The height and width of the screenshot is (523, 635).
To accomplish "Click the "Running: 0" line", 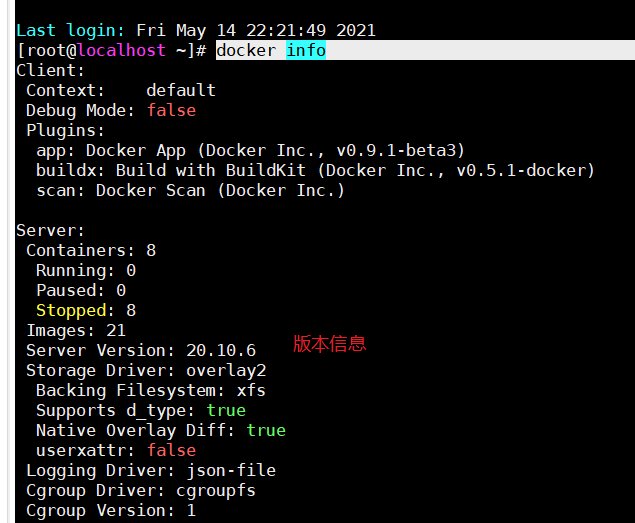I will click(86, 270).
